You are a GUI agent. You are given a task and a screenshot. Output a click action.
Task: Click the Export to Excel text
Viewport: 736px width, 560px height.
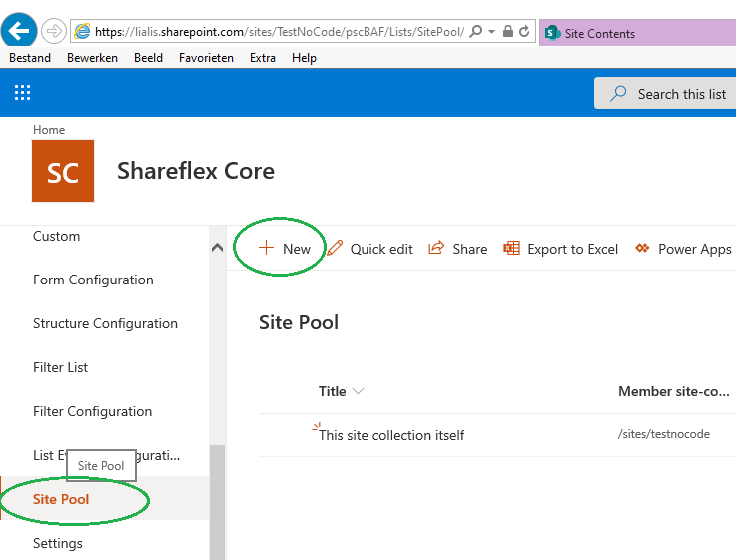click(572, 249)
